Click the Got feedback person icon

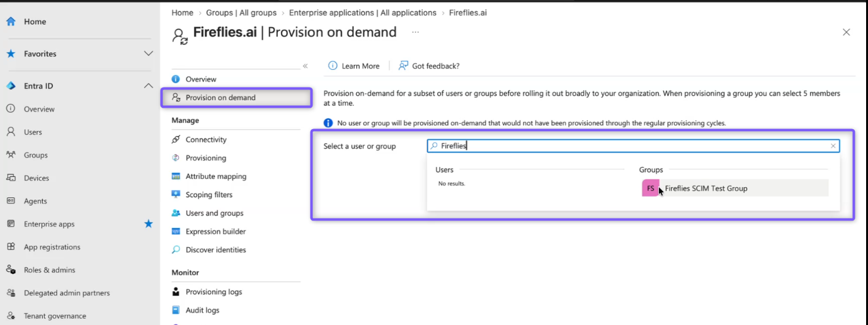(403, 66)
